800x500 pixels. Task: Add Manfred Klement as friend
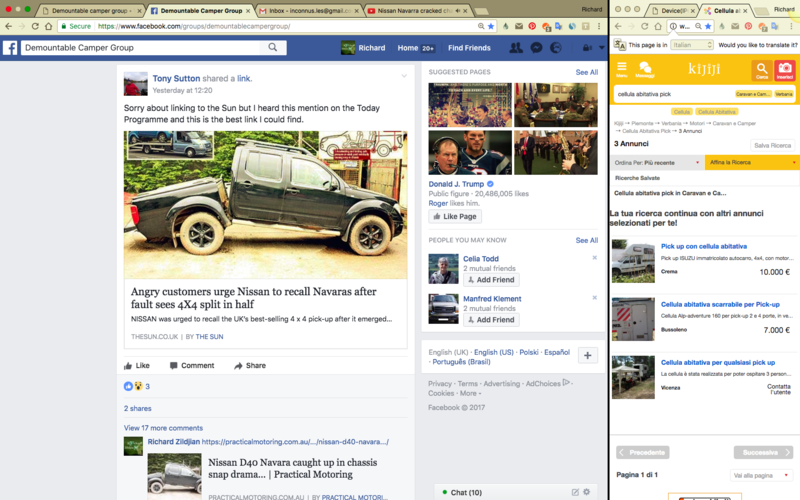pos(491,319)
